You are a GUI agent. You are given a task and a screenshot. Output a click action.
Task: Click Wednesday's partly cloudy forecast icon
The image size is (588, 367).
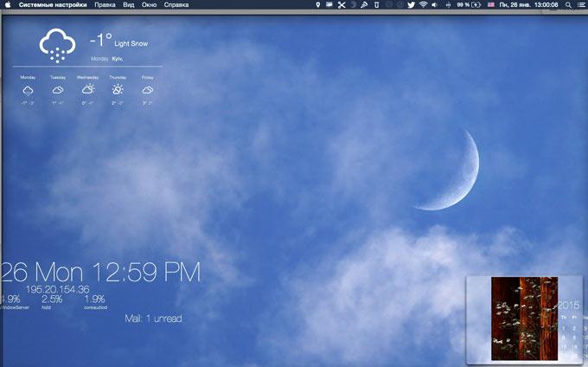(x=87, y=89)
